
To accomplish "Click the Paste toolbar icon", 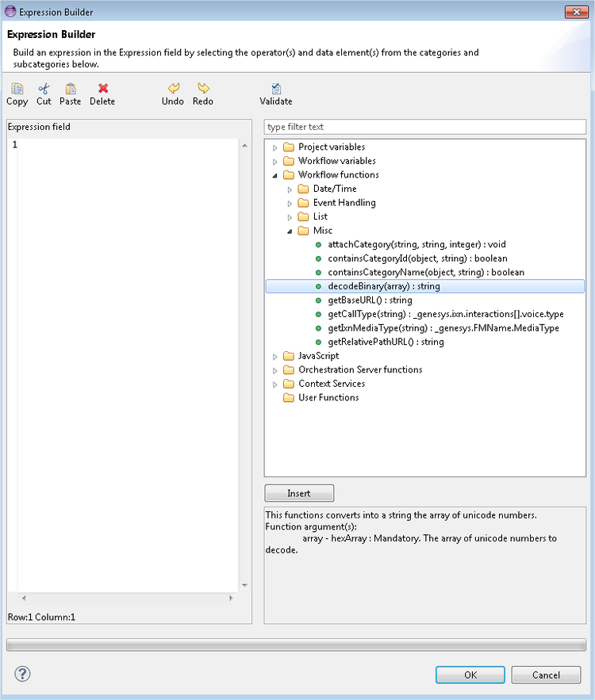I will click(70, 89).
